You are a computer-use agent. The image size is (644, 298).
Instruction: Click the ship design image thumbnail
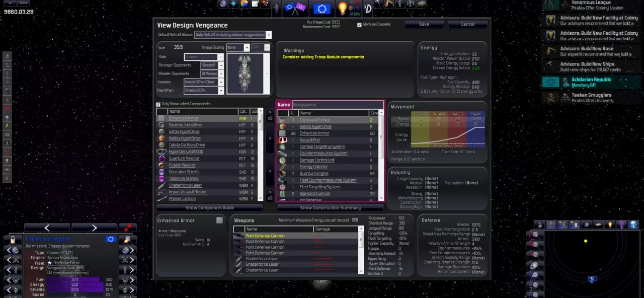click(245, 73)
